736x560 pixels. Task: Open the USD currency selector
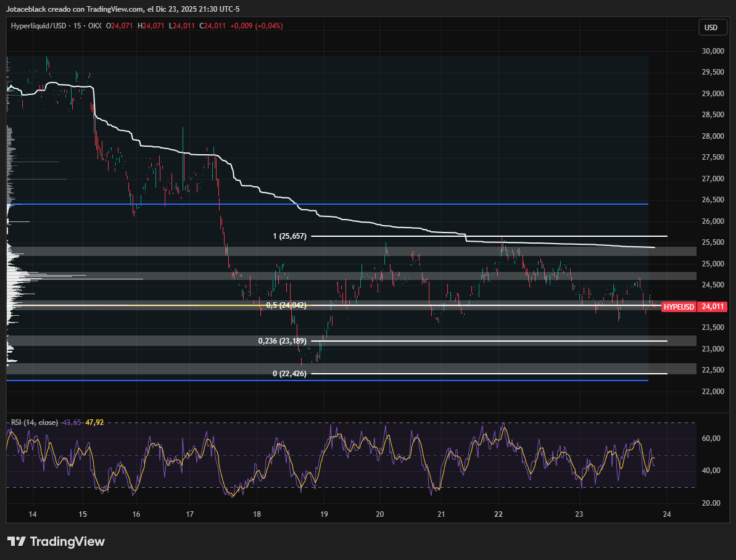click(x=711, y=27)
